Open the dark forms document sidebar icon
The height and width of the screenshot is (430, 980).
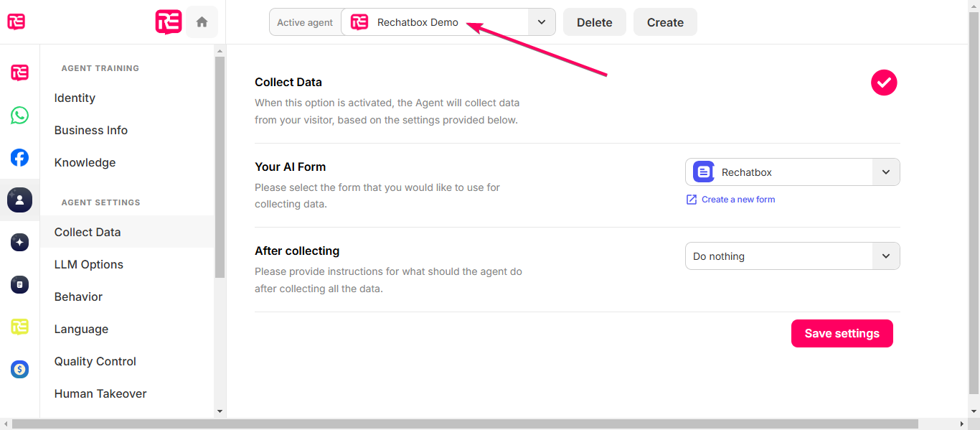[20, 285]
